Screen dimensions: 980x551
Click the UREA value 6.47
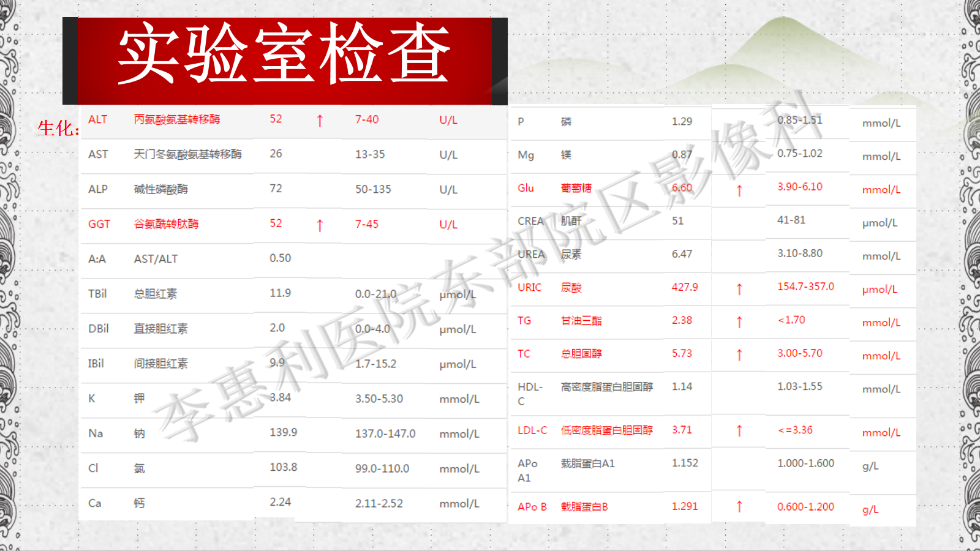[x=682, y=254]
